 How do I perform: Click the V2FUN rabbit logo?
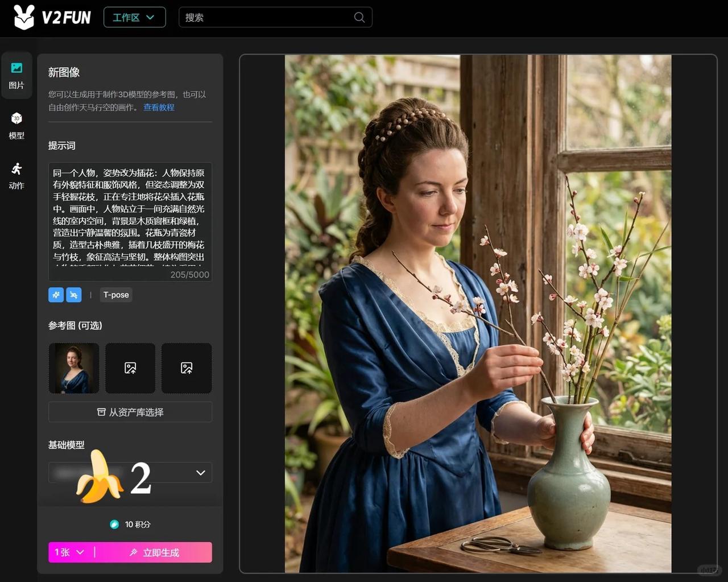[x=24, y=18]
